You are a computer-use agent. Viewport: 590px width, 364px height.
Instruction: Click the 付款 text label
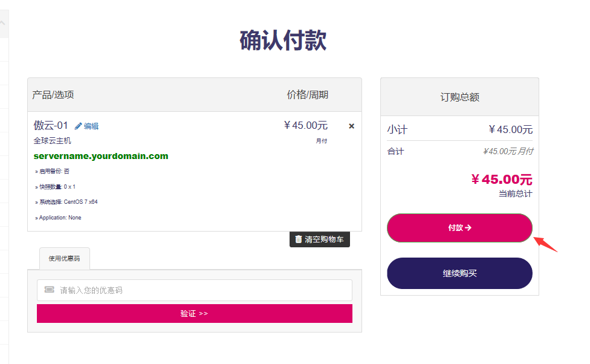455,228
